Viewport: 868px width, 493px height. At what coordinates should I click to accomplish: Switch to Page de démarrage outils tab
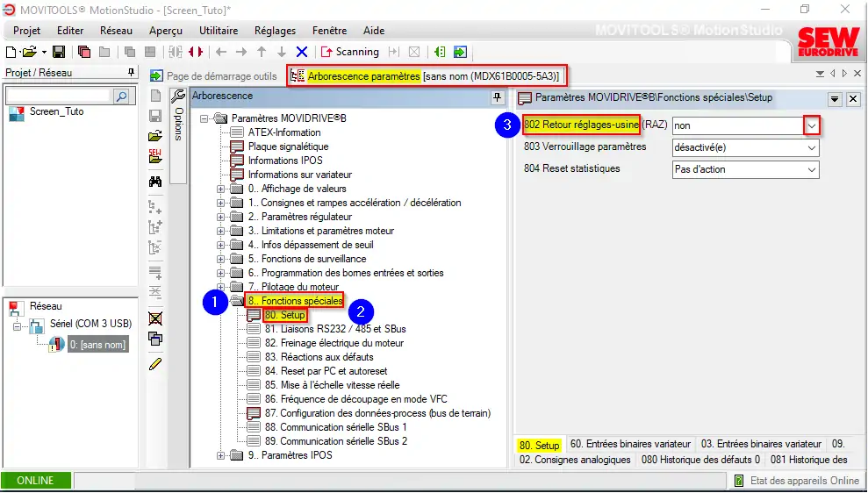(214, 75)
